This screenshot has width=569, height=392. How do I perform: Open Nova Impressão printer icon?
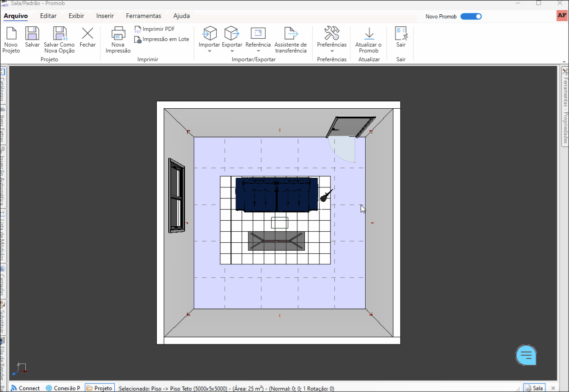[x=118, y=34]
